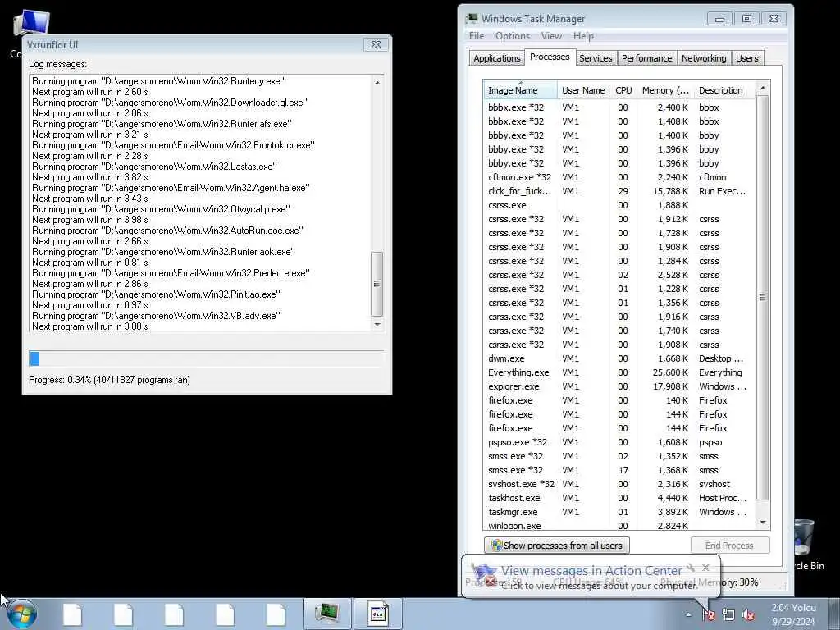This screenshot has width=840, height=630.
Task: Open the Start menu orb
Action: [22, 614]
